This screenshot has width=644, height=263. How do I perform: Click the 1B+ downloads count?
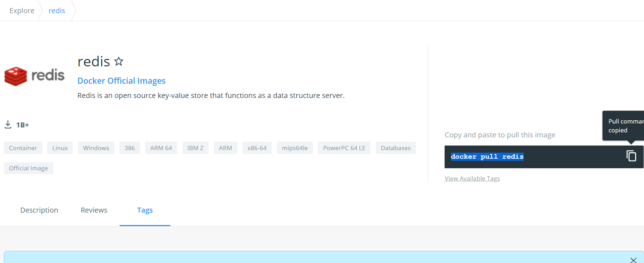pyautogui.click(x=23, y=125)
